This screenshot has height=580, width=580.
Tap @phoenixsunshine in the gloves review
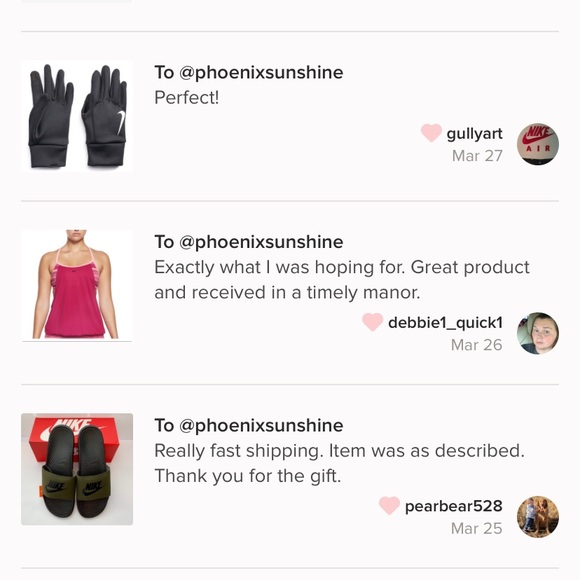click(x=261, y=72)
